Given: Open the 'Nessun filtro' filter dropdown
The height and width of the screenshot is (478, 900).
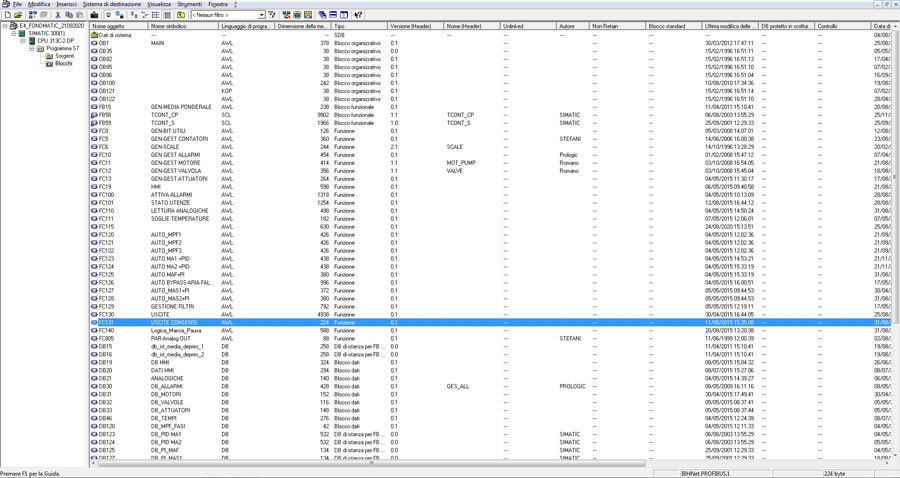Looking at the screenshot, I should pyautogui.click(x=261, y=15).
